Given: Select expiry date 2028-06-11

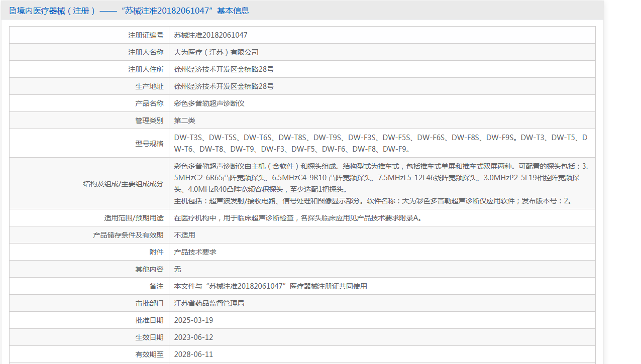Looking at the screenshot, I should coord(193,354).
